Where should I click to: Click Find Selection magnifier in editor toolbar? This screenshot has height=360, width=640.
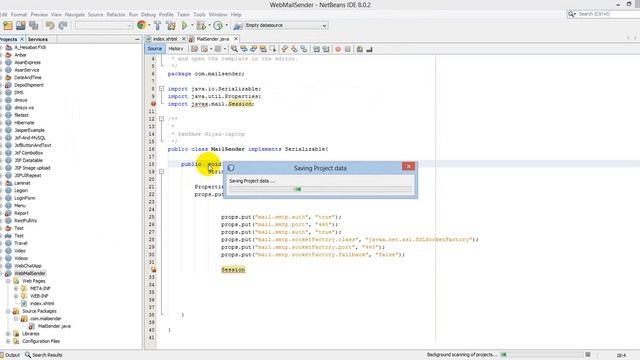[234, 49]
